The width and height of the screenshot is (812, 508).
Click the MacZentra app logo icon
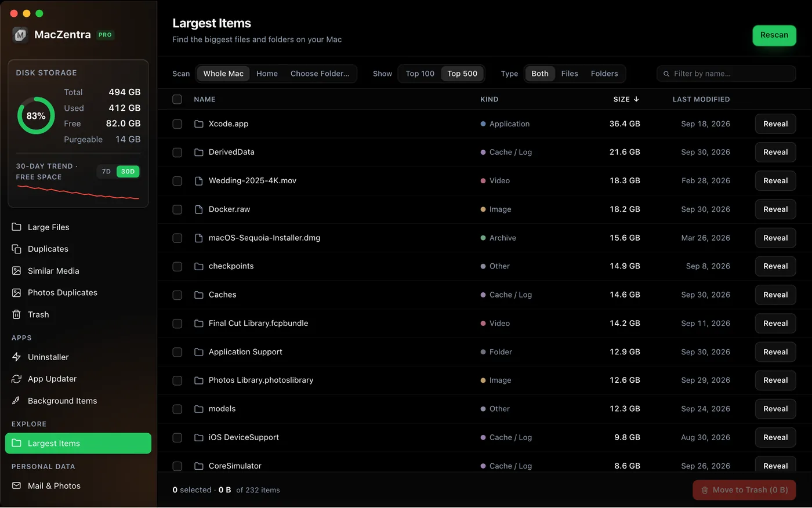20,35
